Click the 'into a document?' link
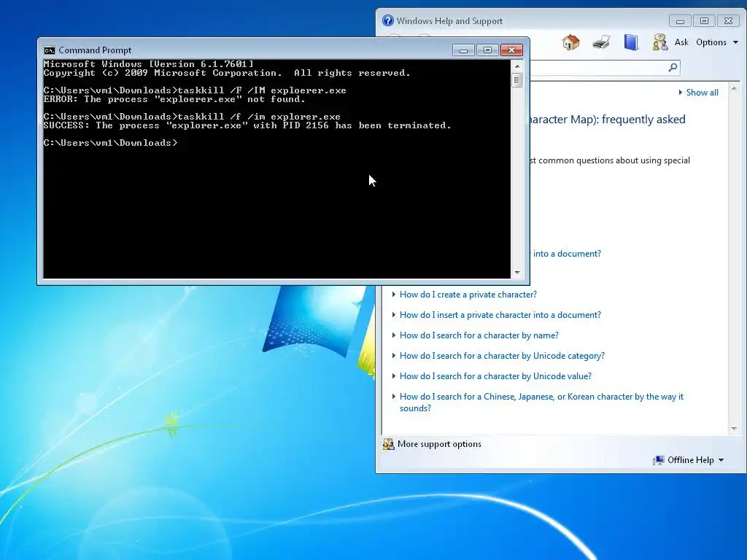 point(567,254)
